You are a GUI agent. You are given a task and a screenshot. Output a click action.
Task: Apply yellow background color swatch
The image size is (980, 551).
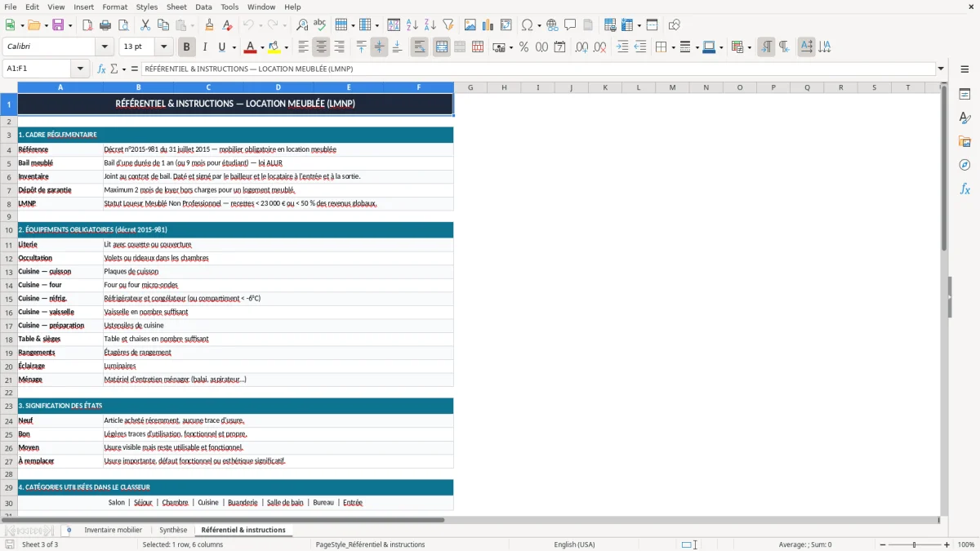(x=274, y=47)
